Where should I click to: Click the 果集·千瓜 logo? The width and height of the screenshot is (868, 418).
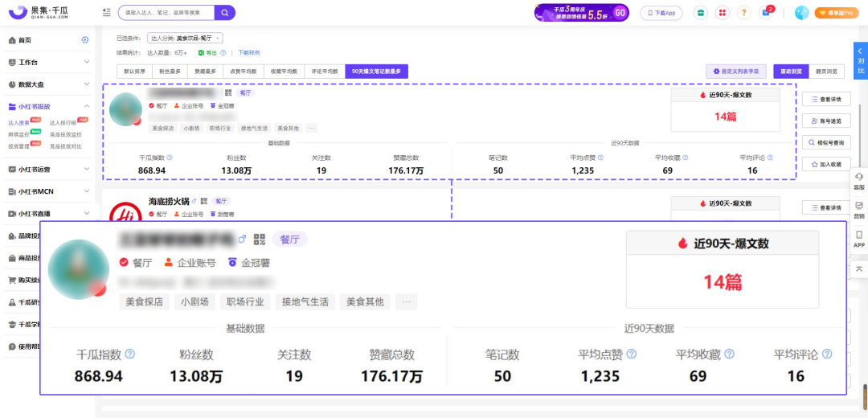click(39, 12)
